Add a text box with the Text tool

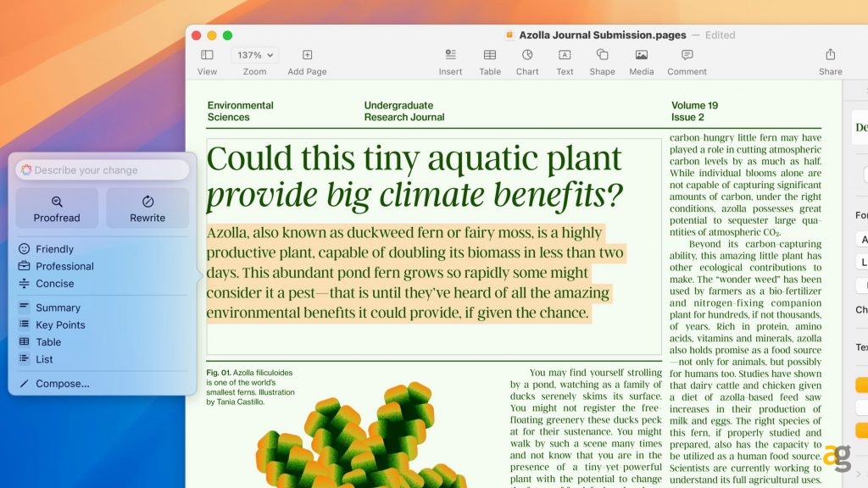565,55
